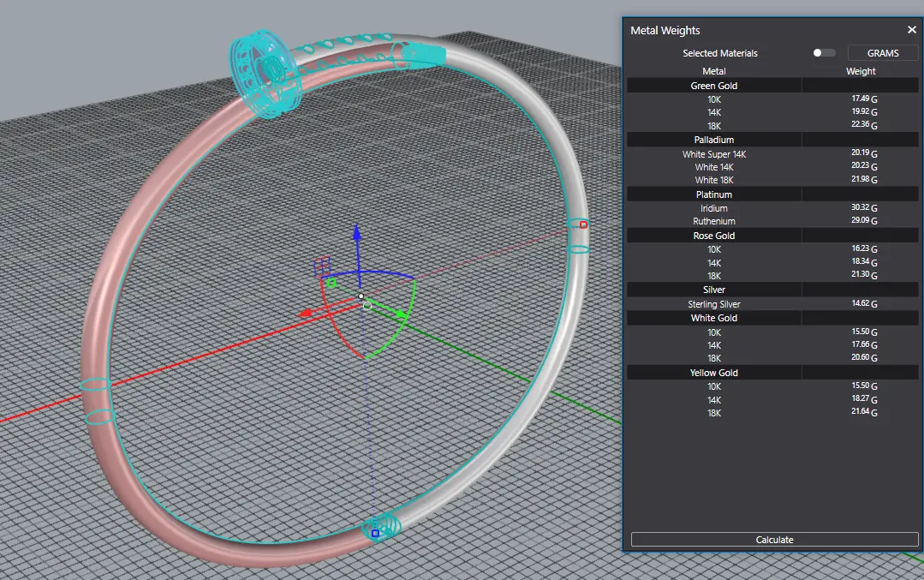Click the Weight column header
The height and width of the screenshot is (580, 924).
pos(860,71)
